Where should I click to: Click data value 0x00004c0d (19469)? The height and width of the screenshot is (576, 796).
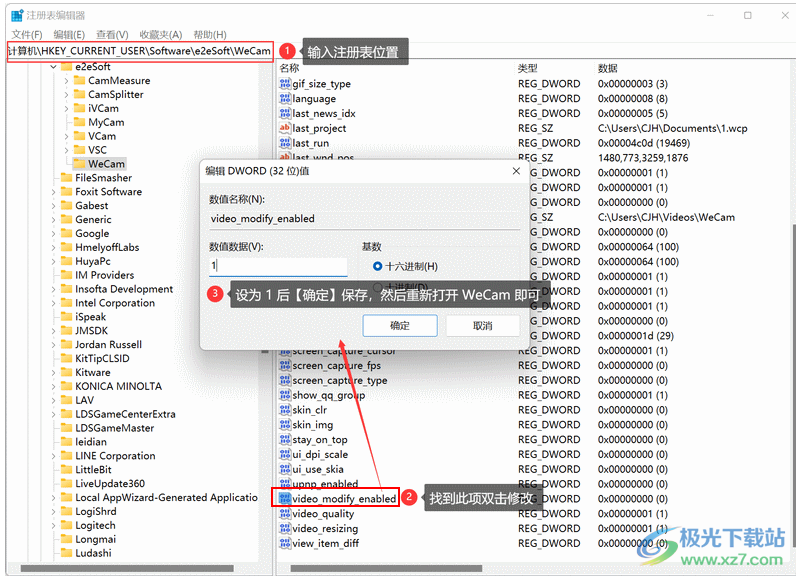click(644, 143)
